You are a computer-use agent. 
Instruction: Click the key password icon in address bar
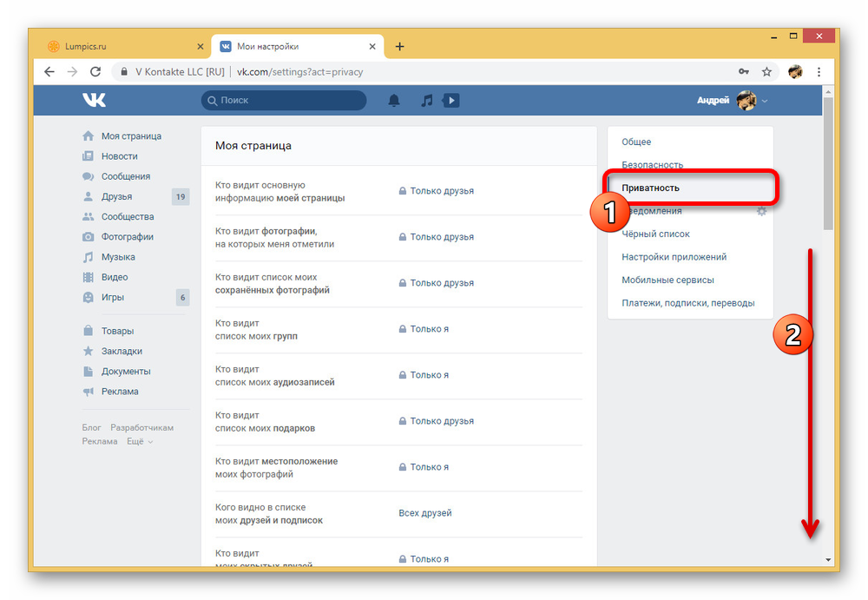(x=744, y=72)
